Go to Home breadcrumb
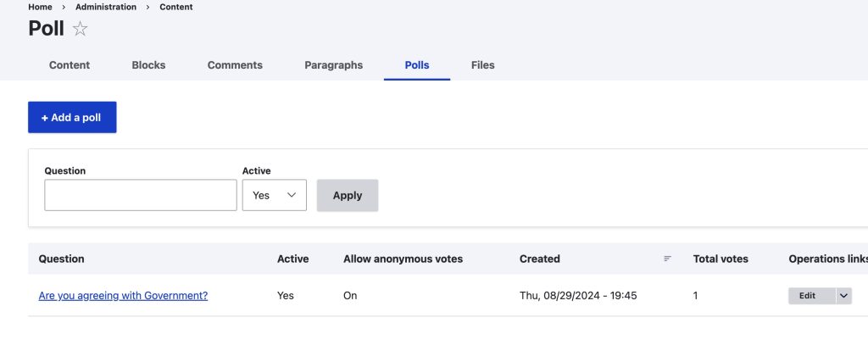868x362 pixels. 40,7
